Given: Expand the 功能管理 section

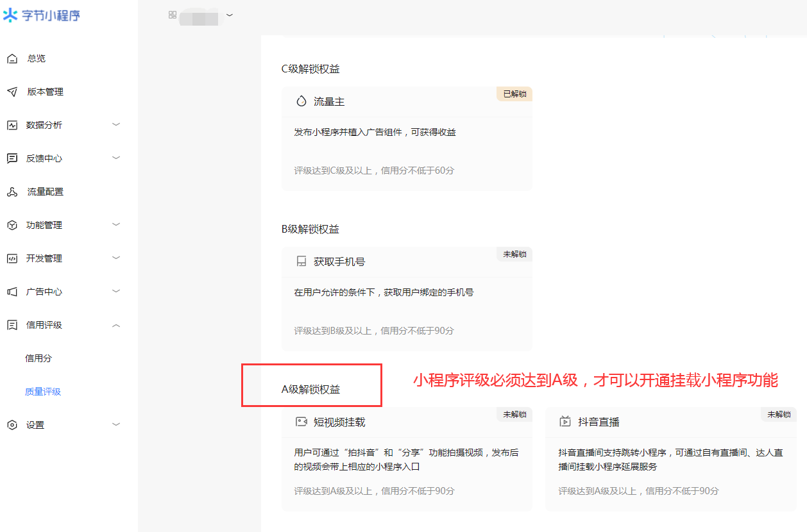Looking at the screenshot, I should click(44, 225).
